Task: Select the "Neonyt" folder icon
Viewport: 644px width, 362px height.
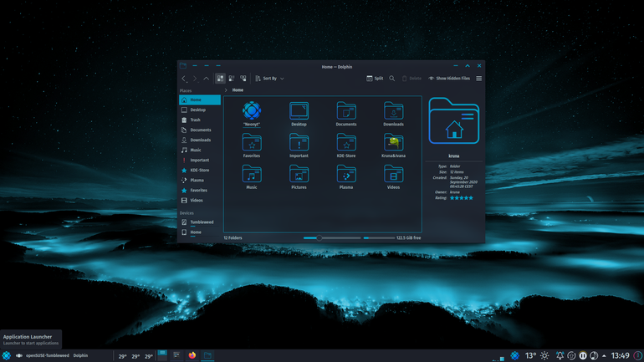Action: pyautogui.click(x=252, y=110)
